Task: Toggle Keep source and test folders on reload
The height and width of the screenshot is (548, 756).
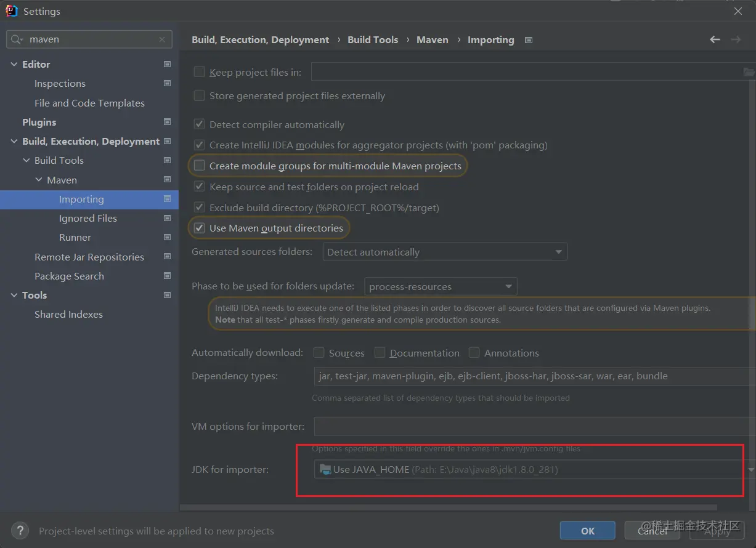Action: (199, 187)
